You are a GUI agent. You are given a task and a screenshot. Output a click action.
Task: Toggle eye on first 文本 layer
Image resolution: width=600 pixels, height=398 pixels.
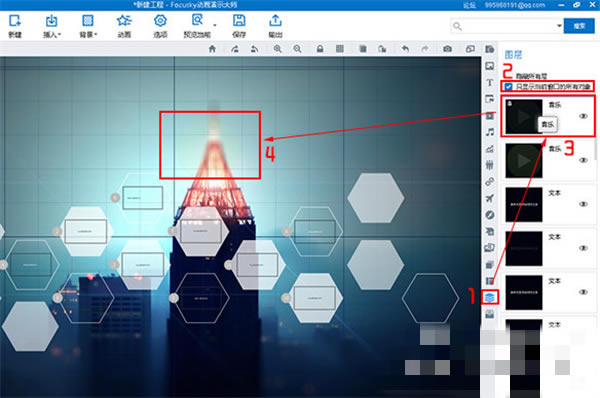click(583, 204)
